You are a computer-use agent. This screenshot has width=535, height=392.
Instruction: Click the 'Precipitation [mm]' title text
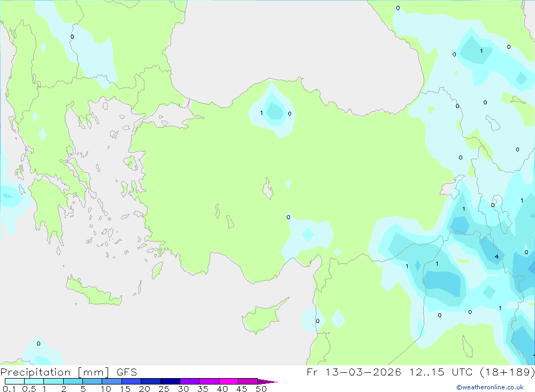(55, 372)
